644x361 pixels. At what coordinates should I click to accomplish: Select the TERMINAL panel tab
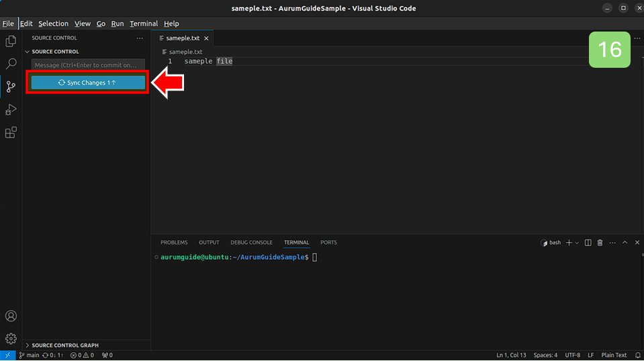click(x=297, y=242)
